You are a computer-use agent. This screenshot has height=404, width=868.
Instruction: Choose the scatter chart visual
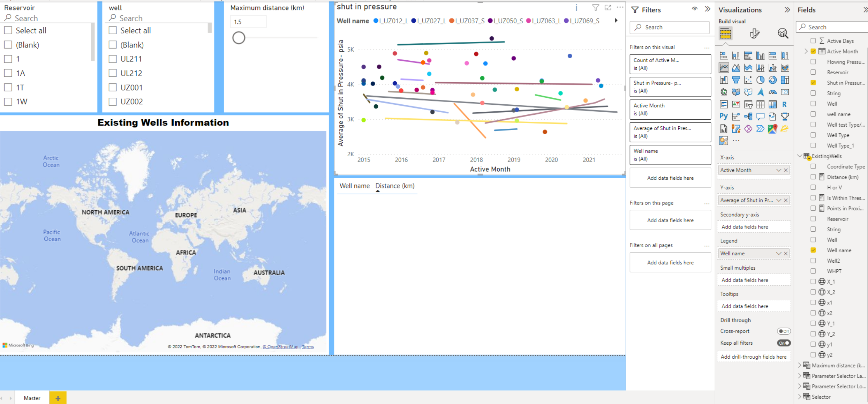(748, 80)
